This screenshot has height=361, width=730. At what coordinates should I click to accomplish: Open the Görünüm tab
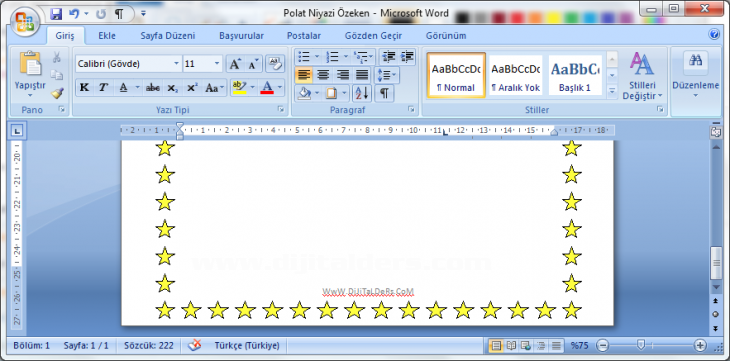point(446,36)
